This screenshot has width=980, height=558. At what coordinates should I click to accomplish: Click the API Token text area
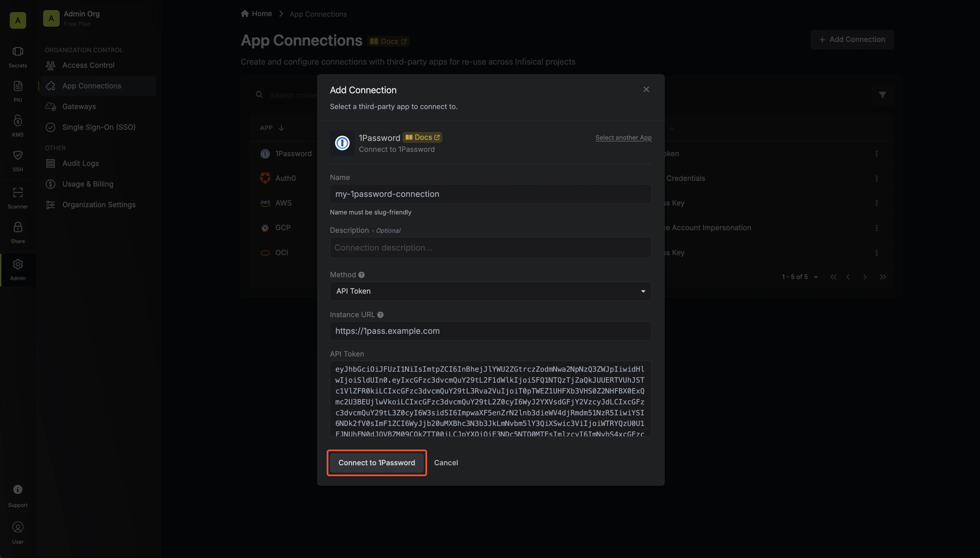(x=490, y=399)
